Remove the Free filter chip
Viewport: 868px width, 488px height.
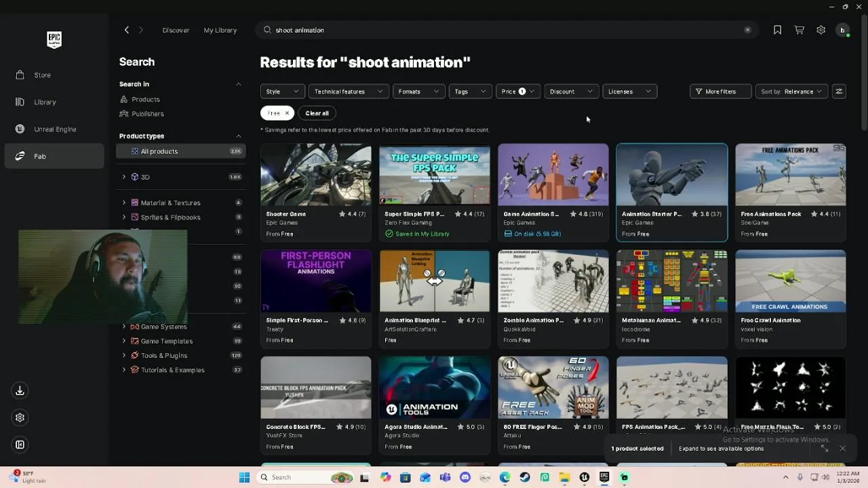pos(287,113)
